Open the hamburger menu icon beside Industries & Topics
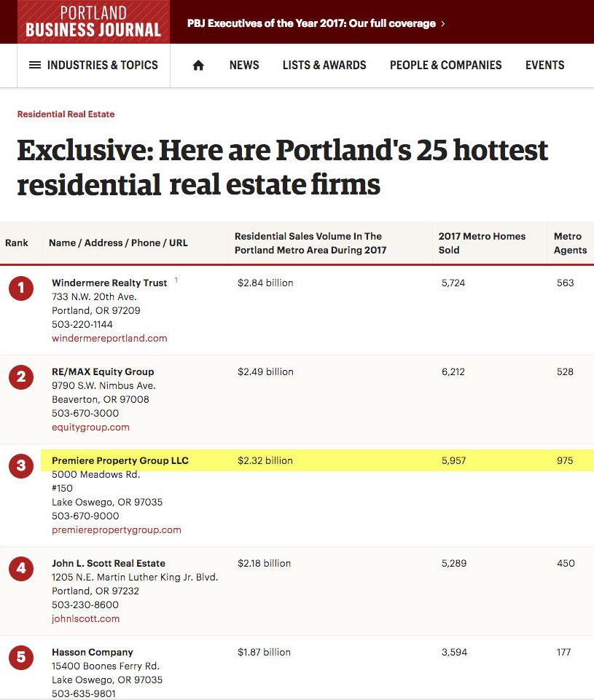 35,65
